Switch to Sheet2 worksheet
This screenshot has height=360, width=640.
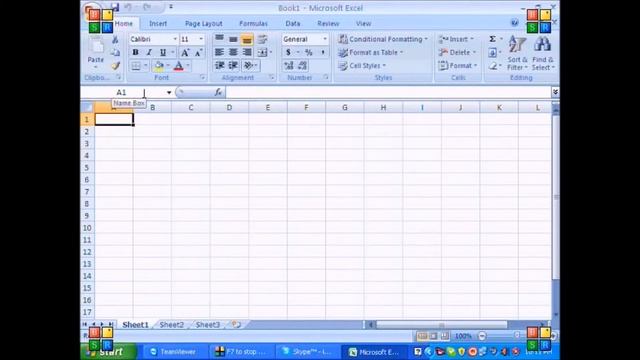(x=171, y=325)
